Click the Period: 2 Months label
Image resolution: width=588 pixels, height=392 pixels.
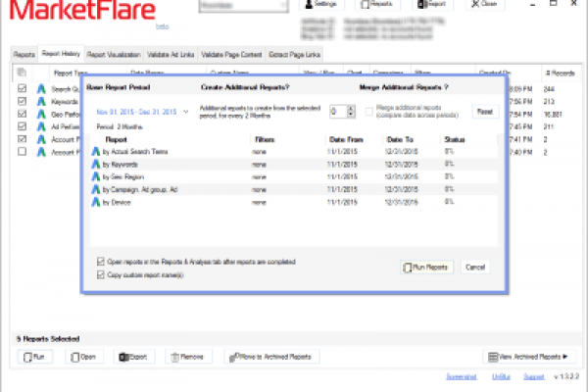120,126
